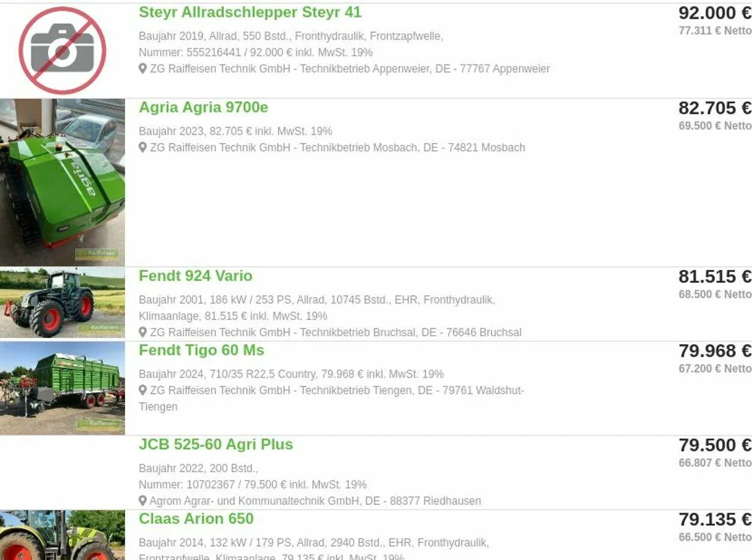Click location pin icon for Tiengen dealer
Viewport: 752px width, 560px height.
click(x=143, y=390)
